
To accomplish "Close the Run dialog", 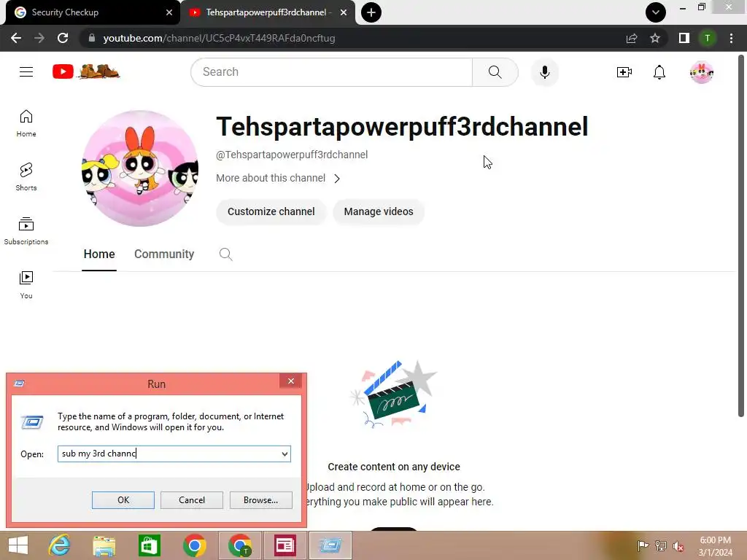I will tap(290, 381).
